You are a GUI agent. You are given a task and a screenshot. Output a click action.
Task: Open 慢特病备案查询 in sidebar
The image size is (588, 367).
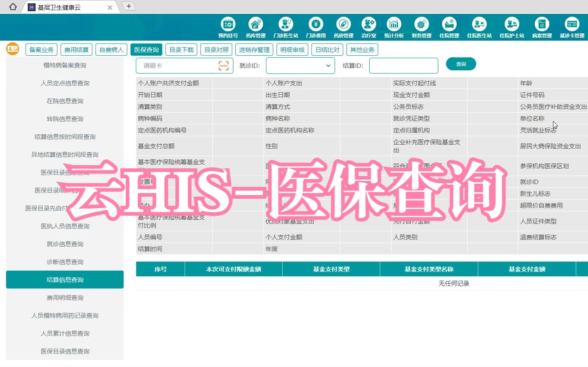pyautogui.click(x=65, y=65)
